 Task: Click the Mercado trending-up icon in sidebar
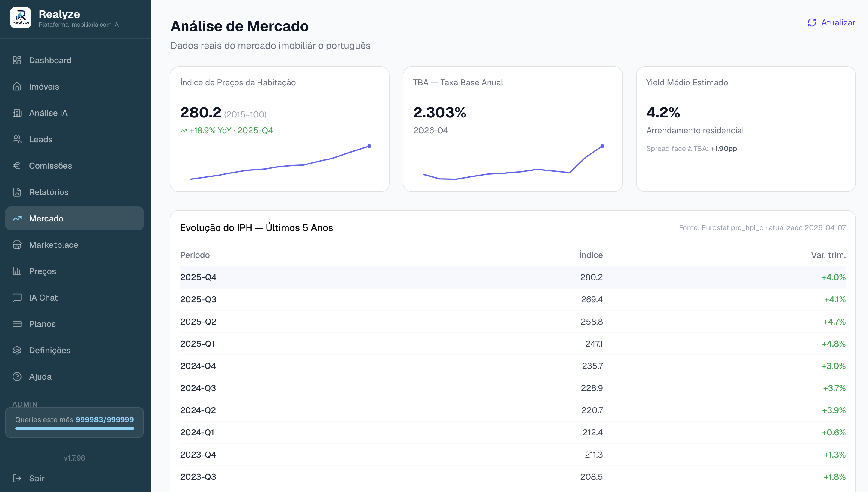[17, 218]
